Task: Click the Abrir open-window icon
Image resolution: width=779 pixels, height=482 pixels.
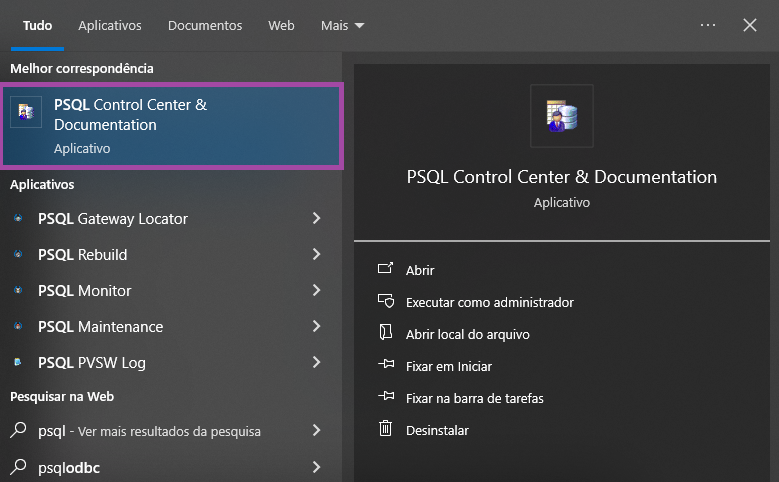Action: click(386, 269)
